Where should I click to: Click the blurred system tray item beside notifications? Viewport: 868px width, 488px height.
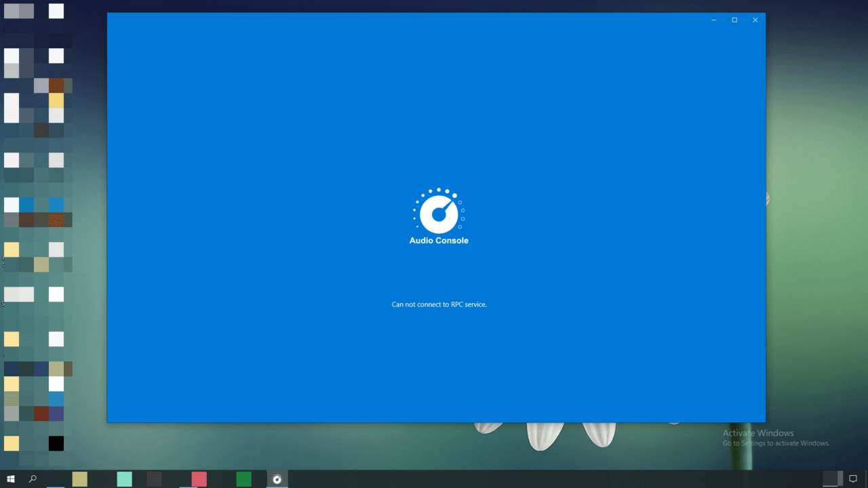(x=831, y=479)
